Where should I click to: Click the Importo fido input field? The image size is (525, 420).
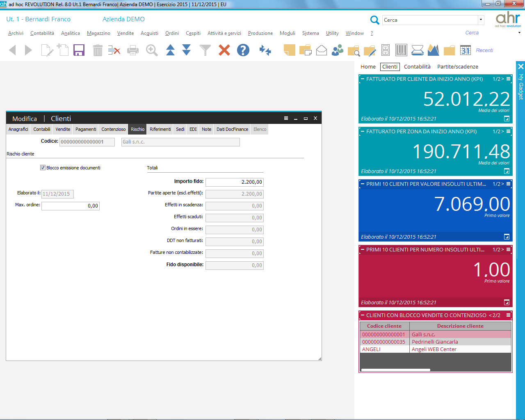pos(234,182)
